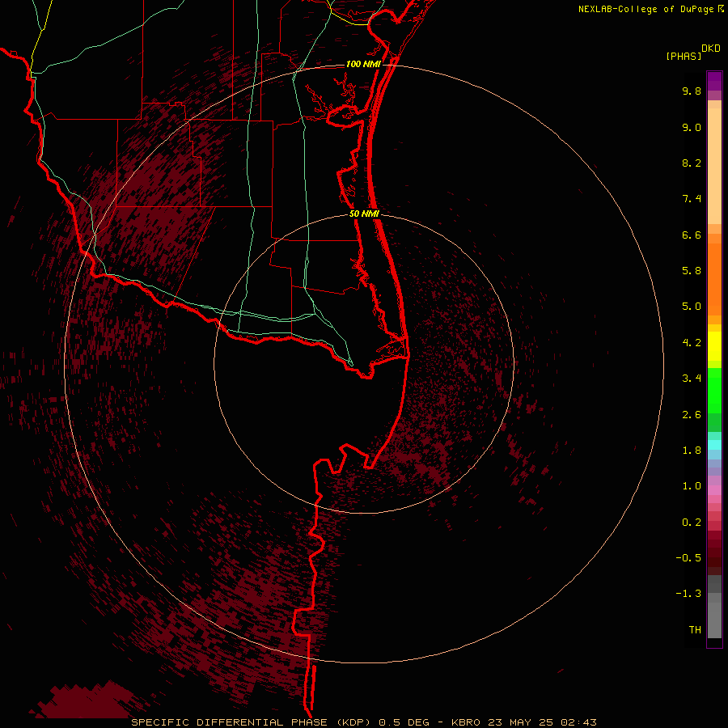Select the 1.0 legend value
Viewport: 728px width, 728px height.
pos(692,486)
